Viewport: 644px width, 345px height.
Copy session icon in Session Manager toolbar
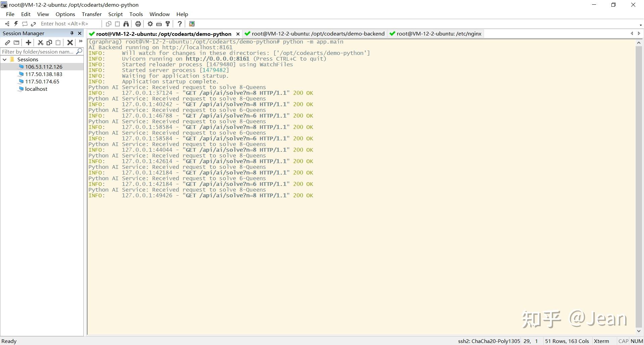(49, 43)
